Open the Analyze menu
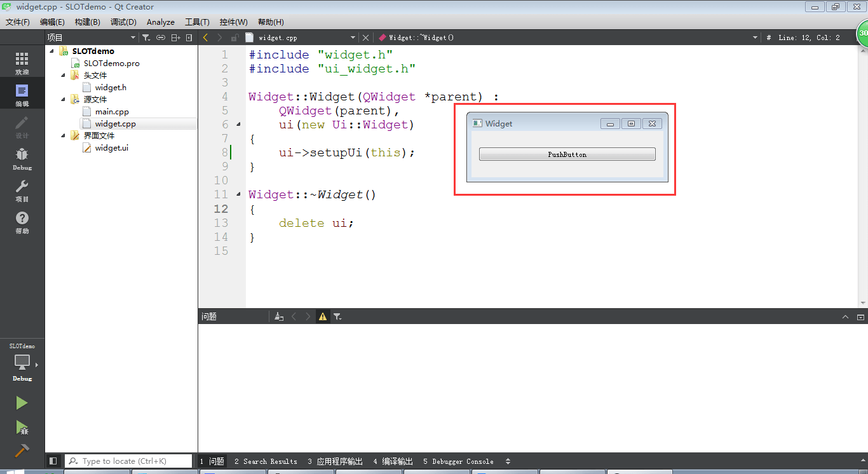Viewport: 868px width, 474px height. click(161, 22)
